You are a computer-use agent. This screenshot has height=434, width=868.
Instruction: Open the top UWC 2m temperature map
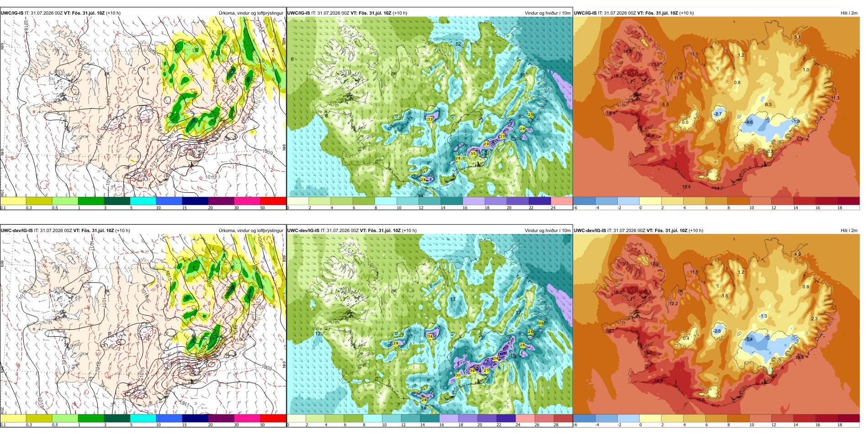[x=716, y=107]
